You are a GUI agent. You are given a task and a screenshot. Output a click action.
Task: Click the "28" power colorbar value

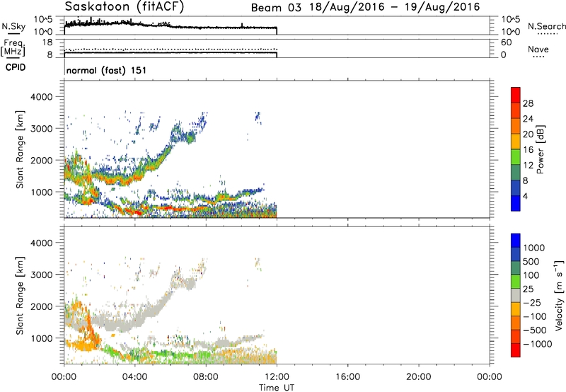click(x=528, y=103)
